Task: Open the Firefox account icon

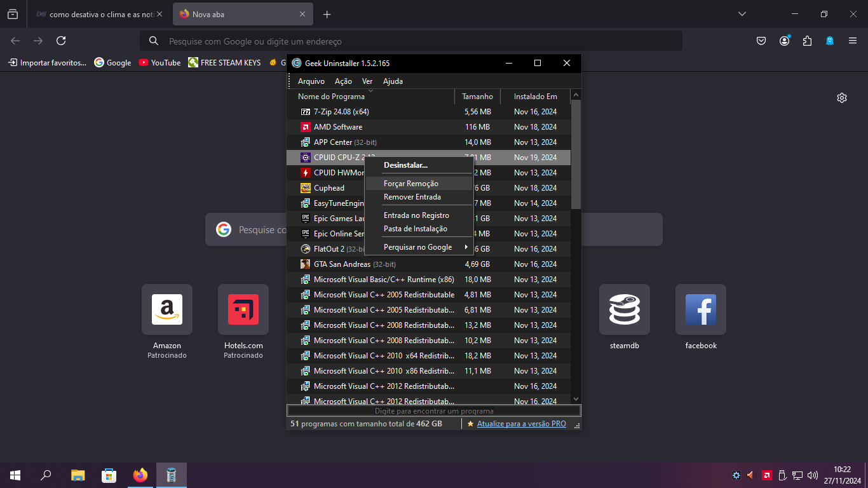Action: pos(785,41)
